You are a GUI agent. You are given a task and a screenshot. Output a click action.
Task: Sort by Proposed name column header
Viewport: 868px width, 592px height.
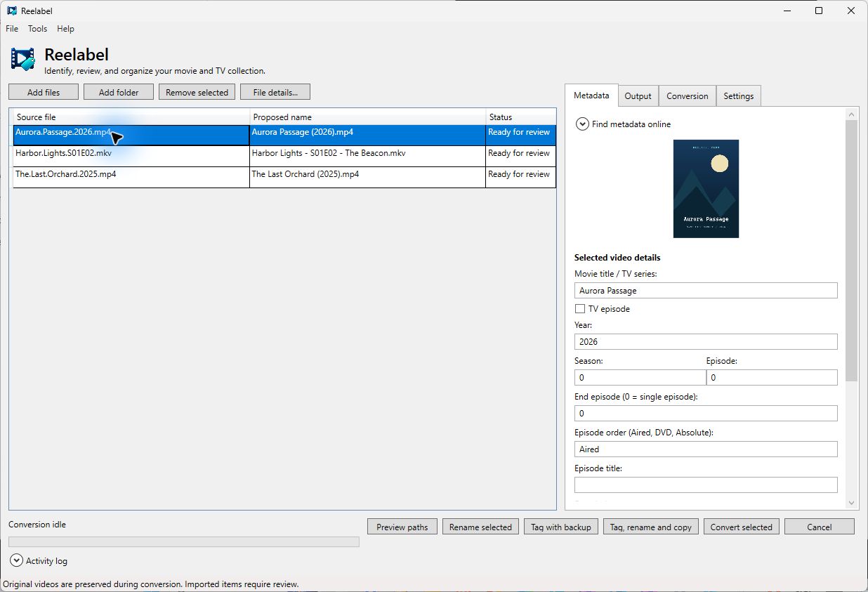click(368, 117)
